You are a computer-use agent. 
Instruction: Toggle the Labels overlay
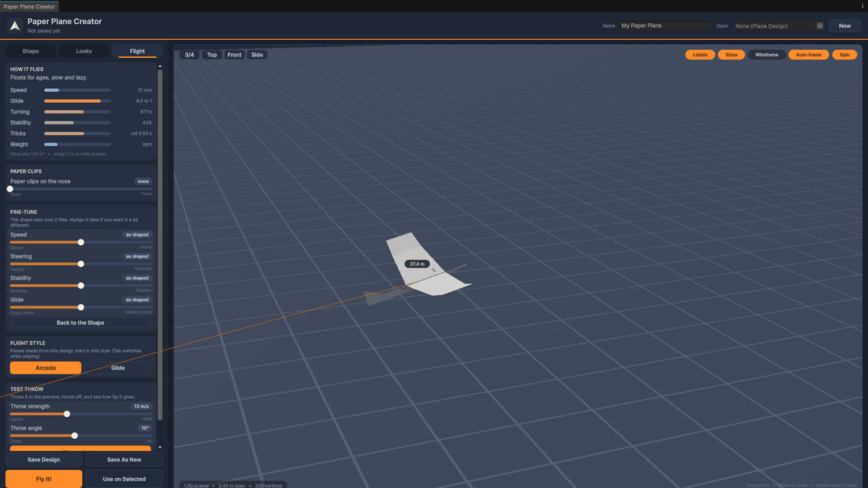pos(700,55)
